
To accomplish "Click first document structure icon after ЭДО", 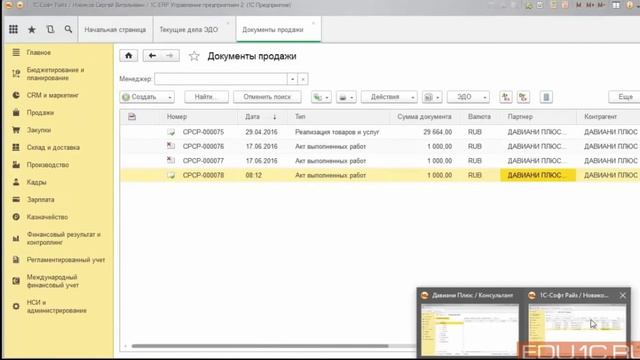I will click(506, 97).
